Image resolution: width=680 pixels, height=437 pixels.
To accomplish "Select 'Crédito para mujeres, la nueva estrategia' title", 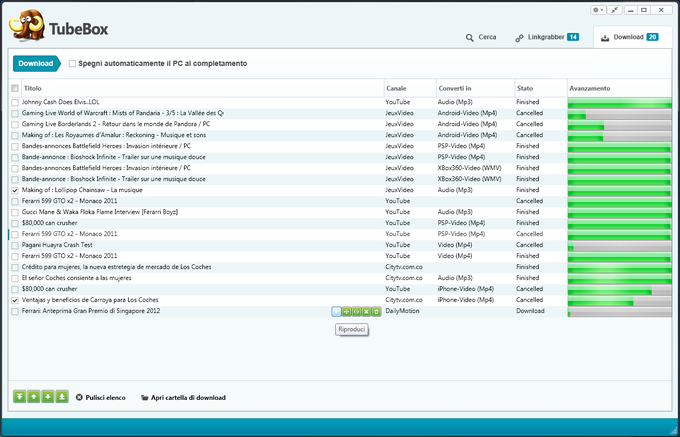I will [x=117, y=267].
